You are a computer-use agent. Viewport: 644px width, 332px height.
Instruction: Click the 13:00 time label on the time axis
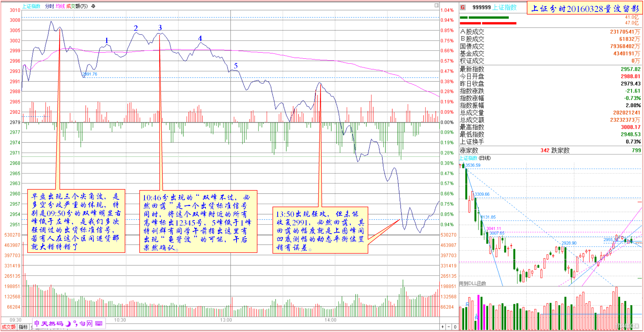tap(226, 320)
